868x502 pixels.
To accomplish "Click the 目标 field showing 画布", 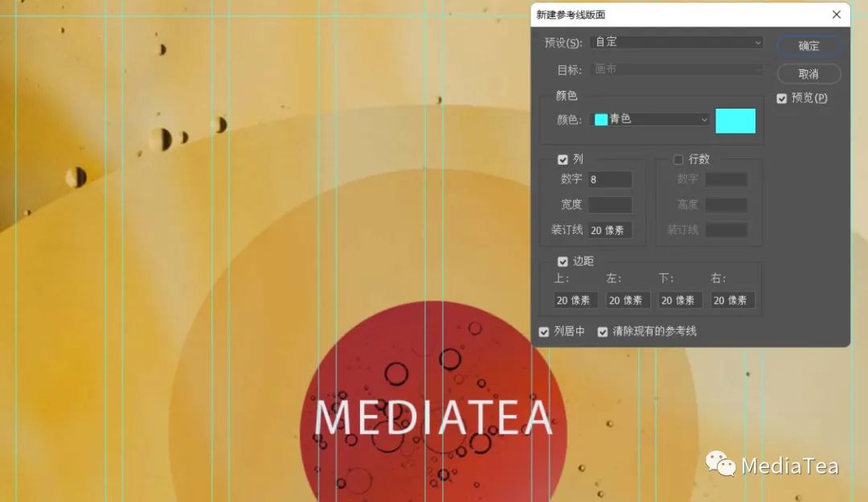I will point(677,69).
